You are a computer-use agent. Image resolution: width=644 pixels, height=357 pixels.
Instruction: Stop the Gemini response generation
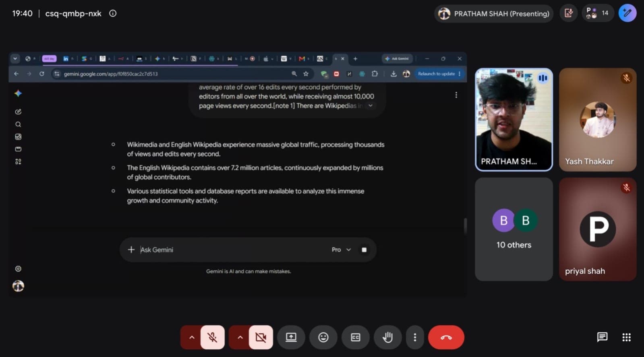tap(364, 250)
